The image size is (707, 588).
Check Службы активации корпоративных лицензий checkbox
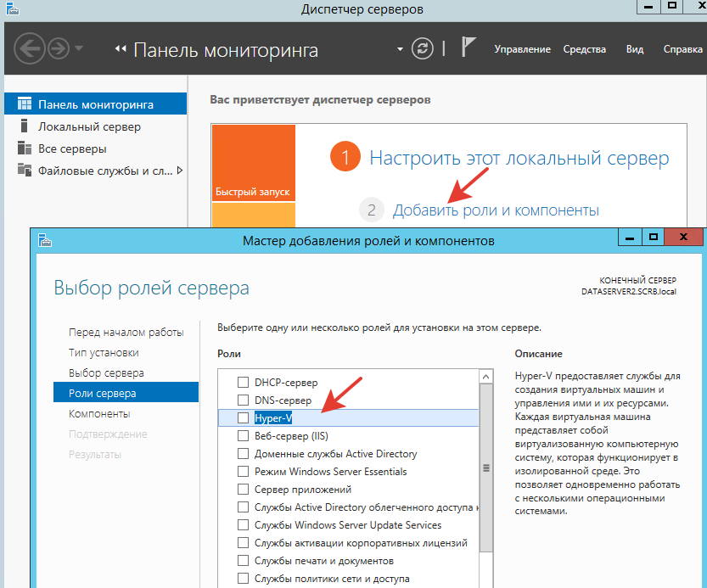(243, 542)
